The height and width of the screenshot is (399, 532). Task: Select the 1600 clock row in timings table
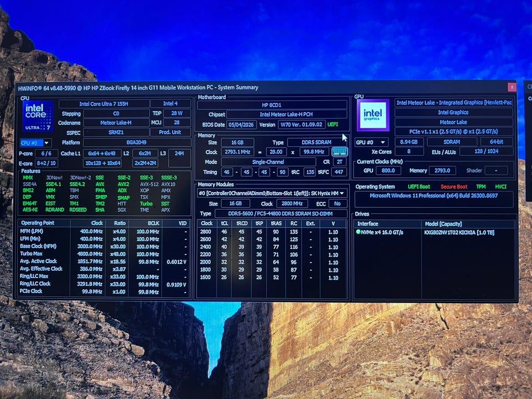(272, 277)
